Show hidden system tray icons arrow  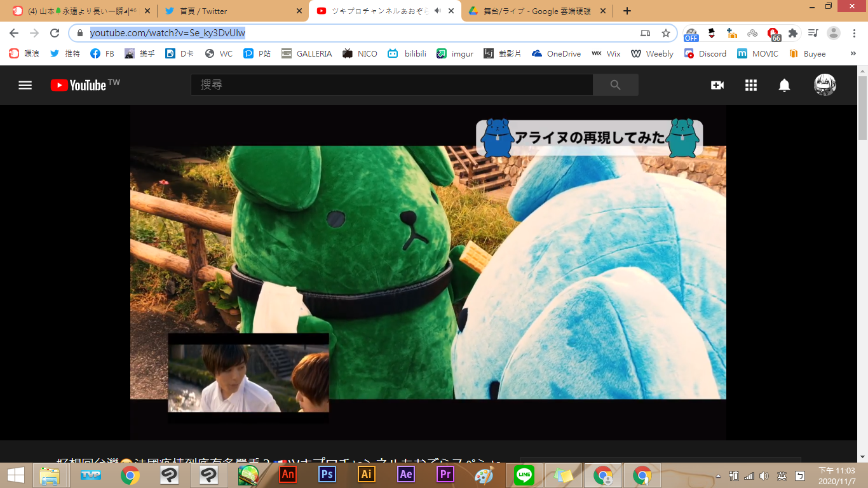coord(718,475)
